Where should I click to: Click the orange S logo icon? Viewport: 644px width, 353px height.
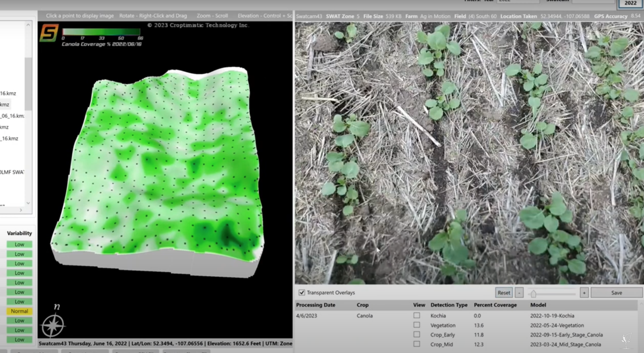[49, 32]
